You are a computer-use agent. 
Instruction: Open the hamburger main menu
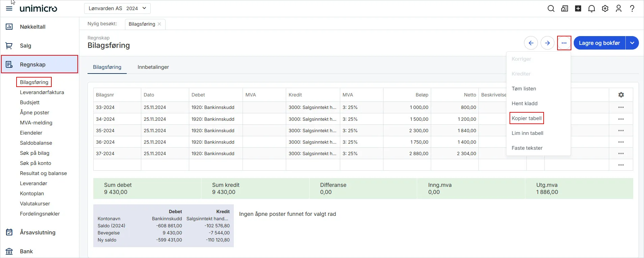9,8
